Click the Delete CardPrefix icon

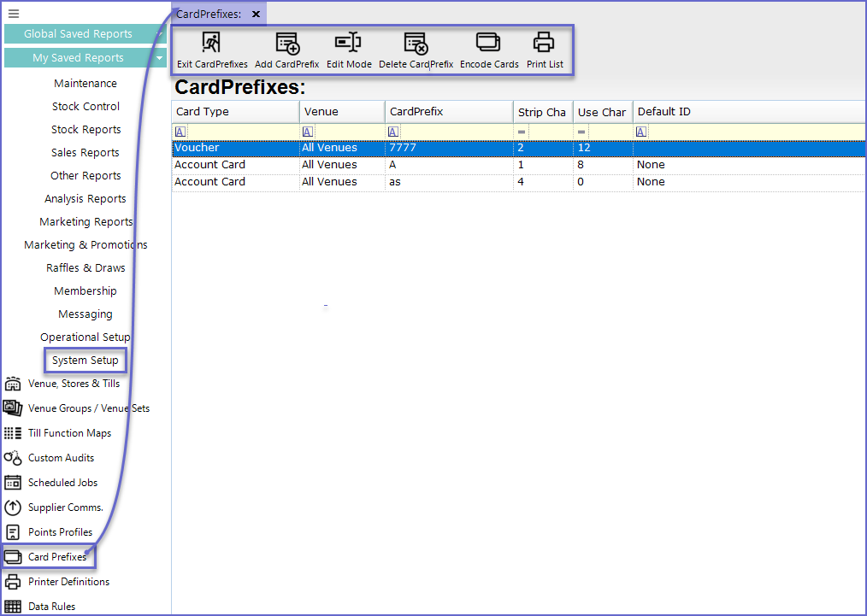(x=416, y=43)
